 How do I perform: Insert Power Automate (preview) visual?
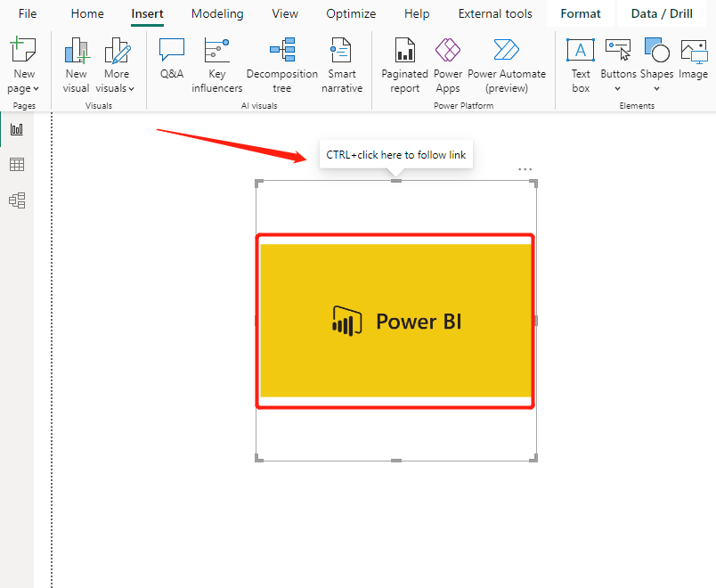click(x=507, y=65)
